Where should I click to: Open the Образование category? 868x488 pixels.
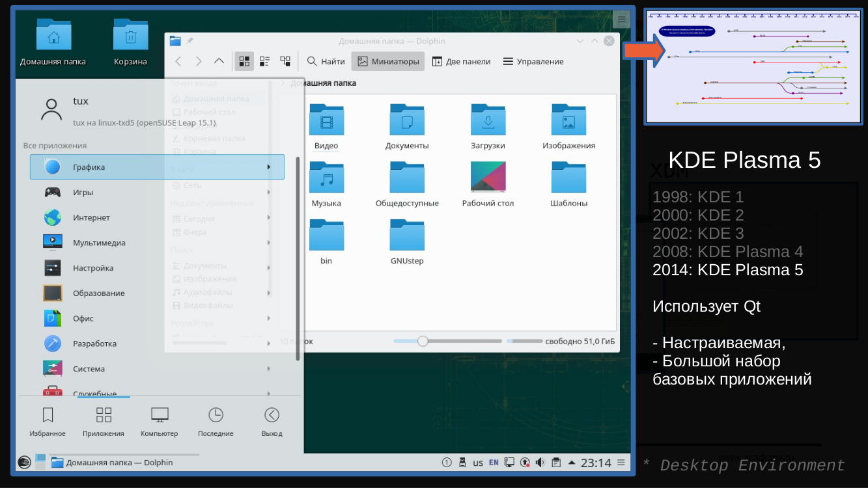157,293
